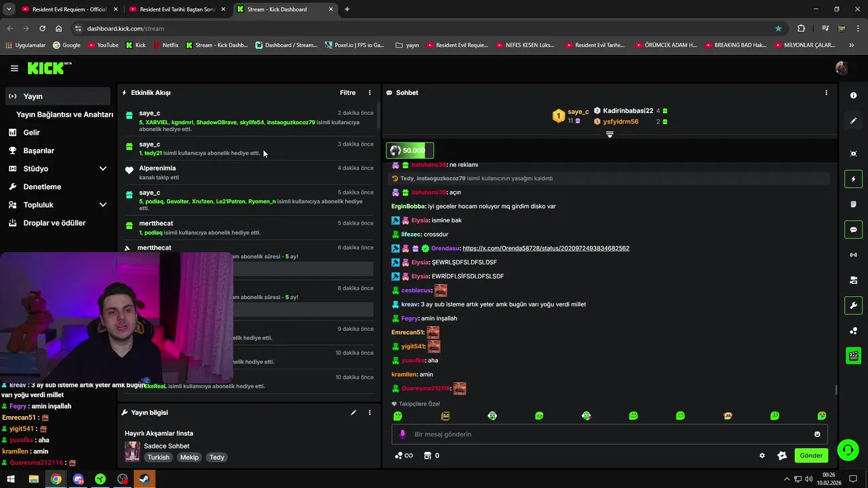868x488 pixels.
Task: Bookmark the page with the star icon
Action: pos(778,28)
